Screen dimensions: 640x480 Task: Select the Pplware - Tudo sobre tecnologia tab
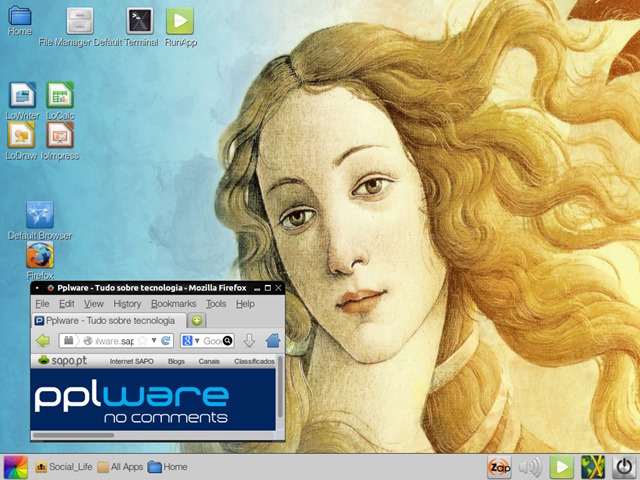109,321
